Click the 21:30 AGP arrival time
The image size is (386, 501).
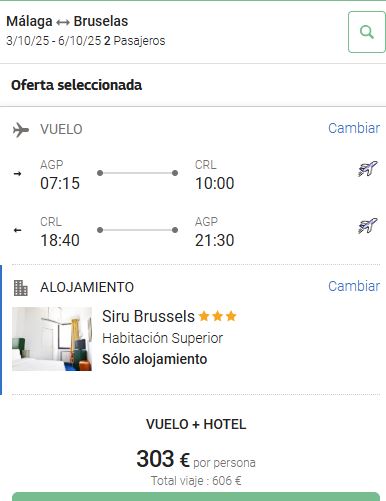pyautogui.click(x=215, y=240)
